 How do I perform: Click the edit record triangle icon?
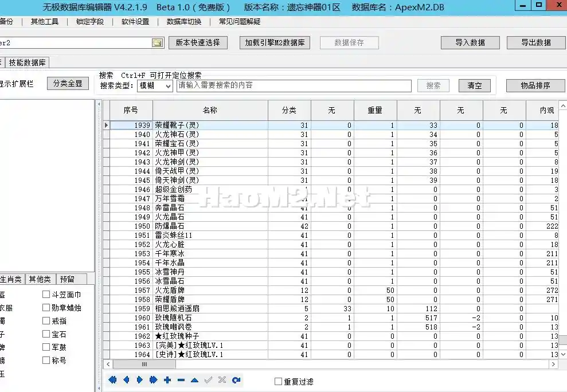click(x=194, y=380)
